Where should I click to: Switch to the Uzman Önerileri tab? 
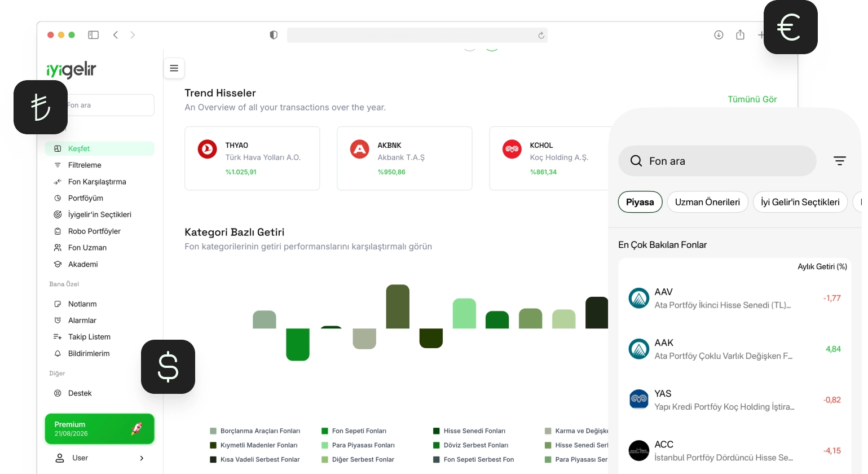pyautogui.click(x=707, y=202)
